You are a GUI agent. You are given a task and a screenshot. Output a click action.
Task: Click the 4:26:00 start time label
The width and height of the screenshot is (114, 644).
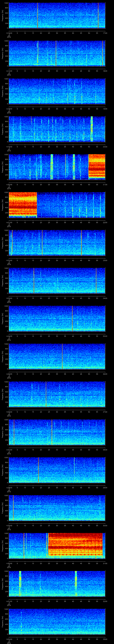coord(9,412)
